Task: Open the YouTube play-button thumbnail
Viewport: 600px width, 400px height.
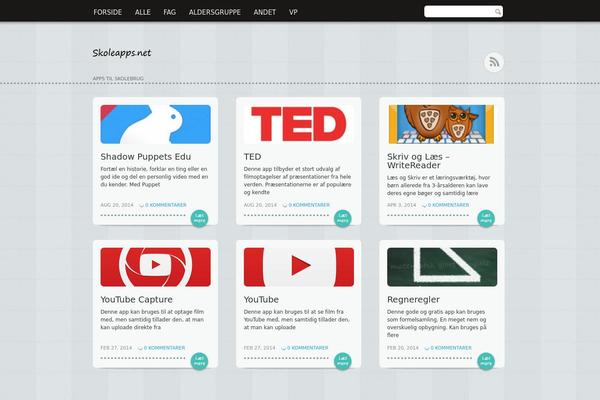Action: (298, 267)
